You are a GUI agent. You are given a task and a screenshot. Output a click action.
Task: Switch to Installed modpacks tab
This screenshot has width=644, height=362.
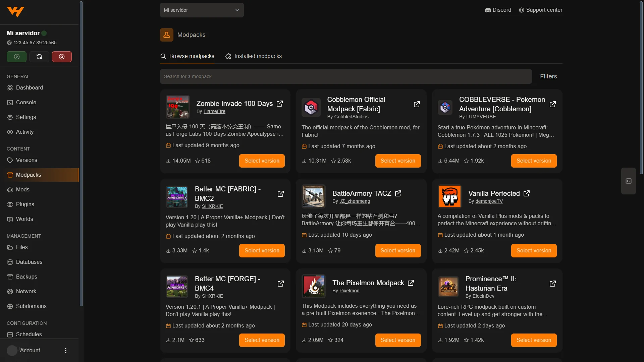click(254, 56)
